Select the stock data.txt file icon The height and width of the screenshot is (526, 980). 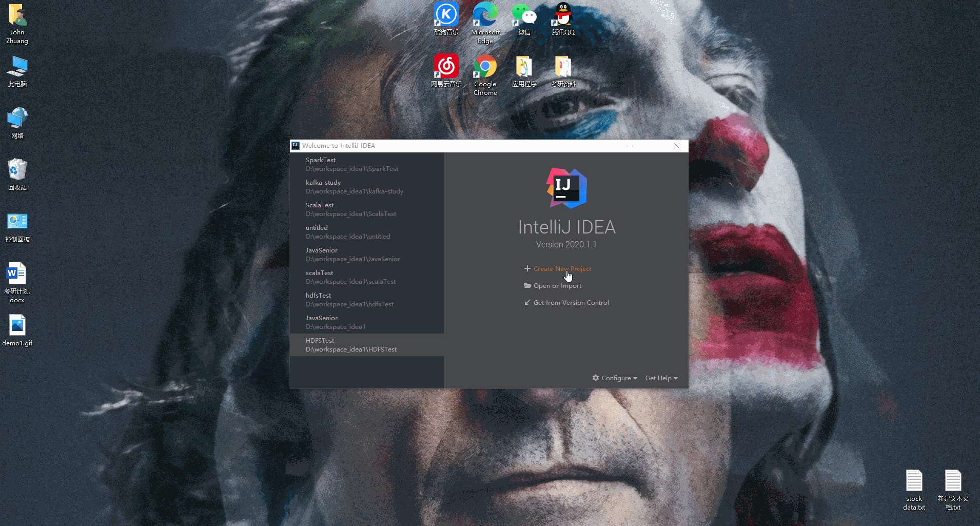[914, 490]
